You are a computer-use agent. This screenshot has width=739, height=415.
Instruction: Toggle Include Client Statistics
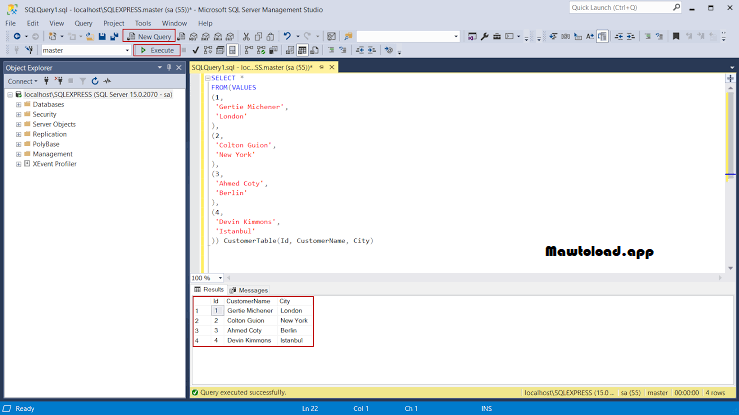coord(273,50)
